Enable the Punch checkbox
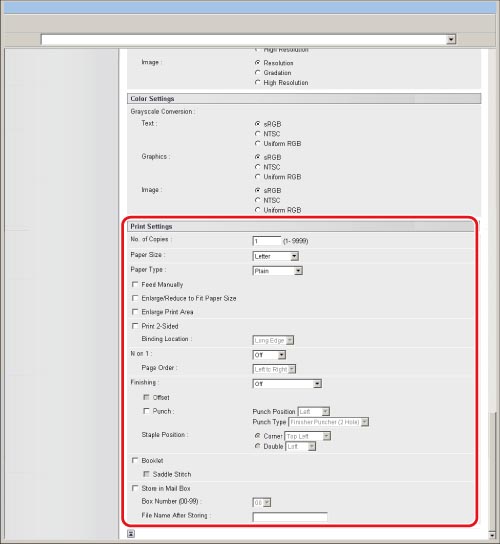 (x=146, y=411)
